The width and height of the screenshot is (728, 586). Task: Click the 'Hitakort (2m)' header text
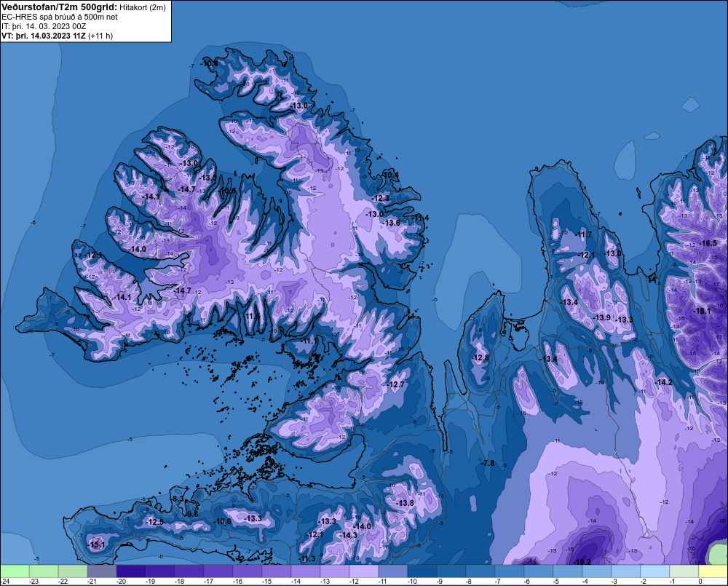pyautogui.click(x=143, y=7)
